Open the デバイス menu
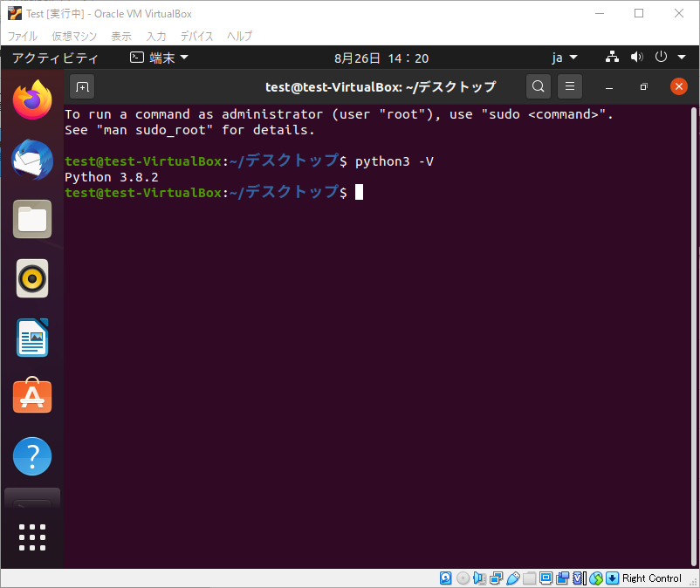This screenshot has height=588, width=700. click(x=196, y=36)
